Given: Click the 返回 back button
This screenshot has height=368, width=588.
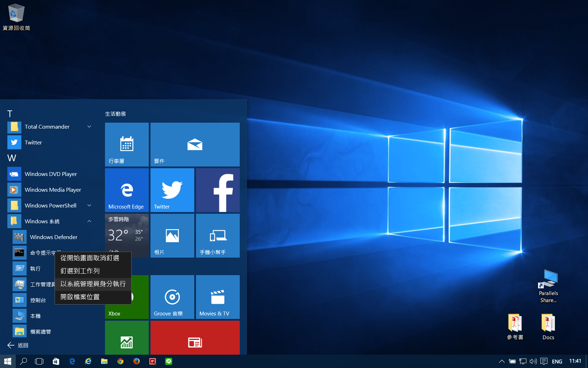Looking at the screenshot, I should pos(18,345).
